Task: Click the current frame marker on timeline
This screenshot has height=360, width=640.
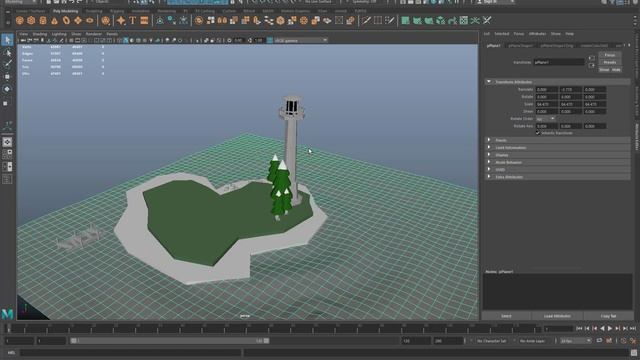Action: pyautogui.click(x=9, y=329)
